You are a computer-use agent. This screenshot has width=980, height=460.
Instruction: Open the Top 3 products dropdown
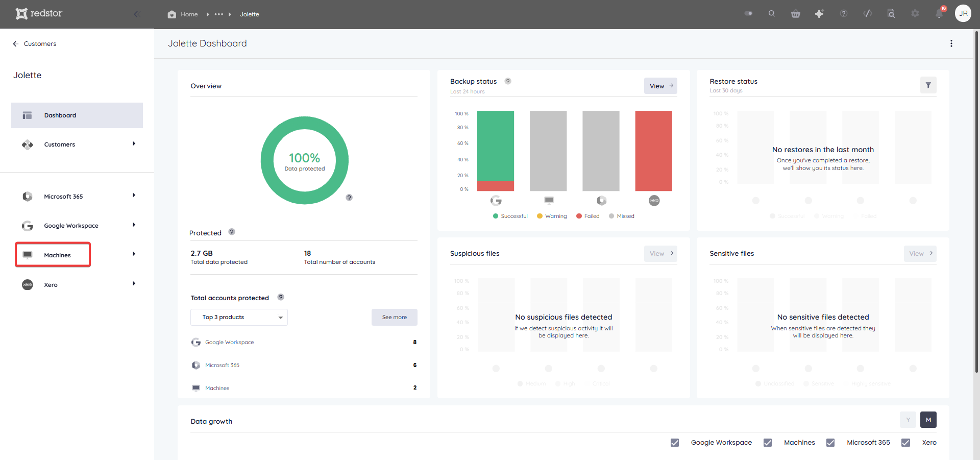coord(239,318)
